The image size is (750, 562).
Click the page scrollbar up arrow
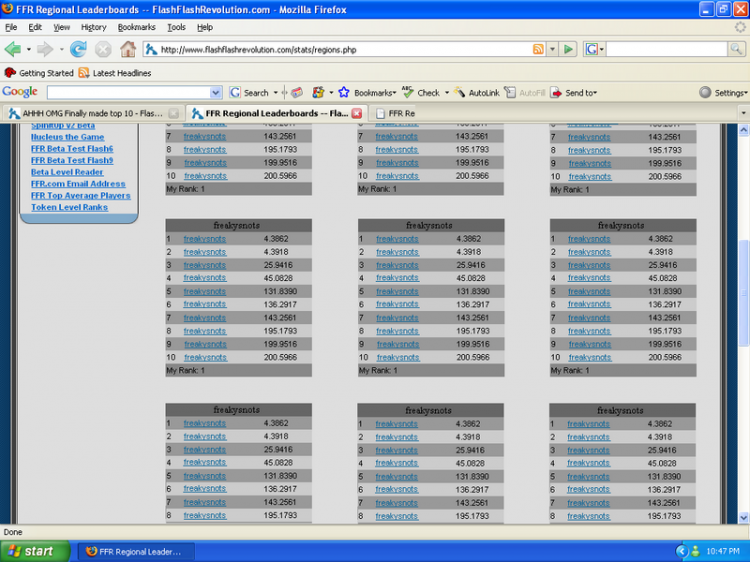pyautogui.click(x=743, y=130)
